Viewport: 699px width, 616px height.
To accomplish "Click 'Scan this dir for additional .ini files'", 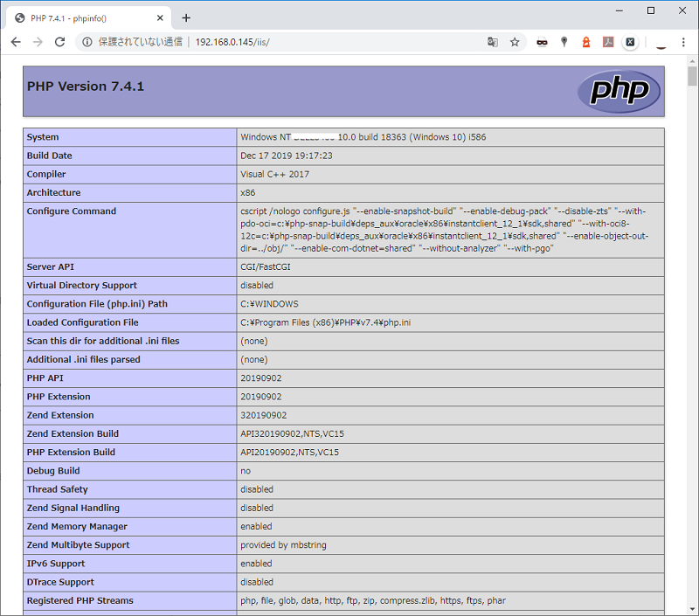I will point(103,341).
